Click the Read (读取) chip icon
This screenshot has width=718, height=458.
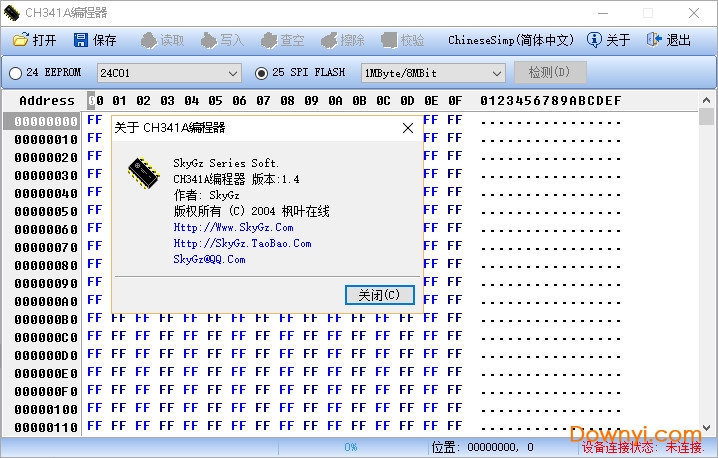click(x=148, y=40)
